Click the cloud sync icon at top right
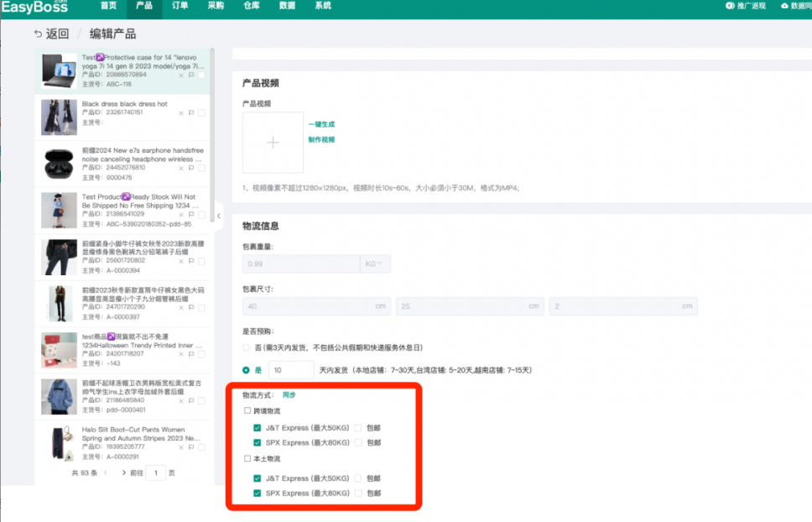 point(787,6)
